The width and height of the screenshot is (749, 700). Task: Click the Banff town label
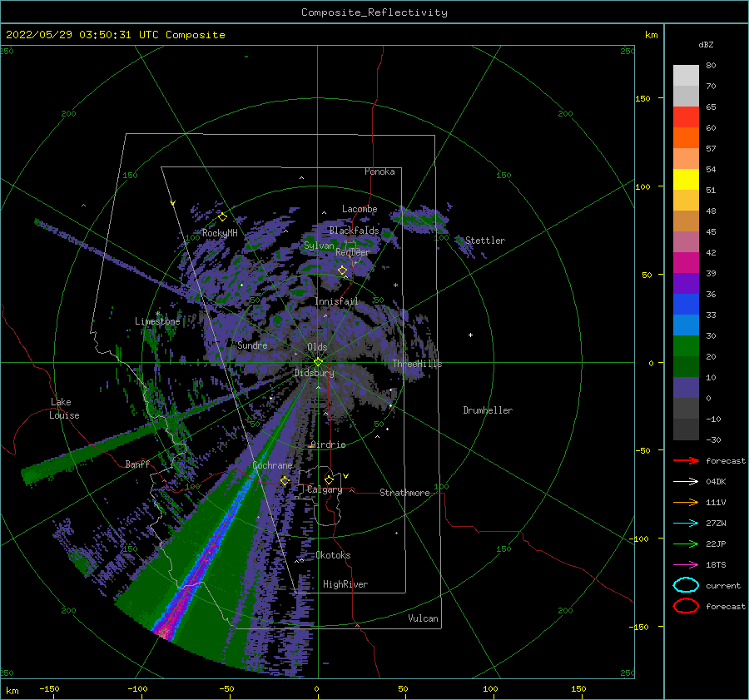tap(137, 464)
